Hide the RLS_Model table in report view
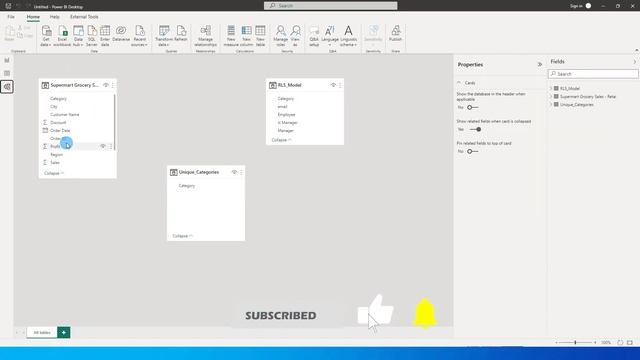 [333, 85]
